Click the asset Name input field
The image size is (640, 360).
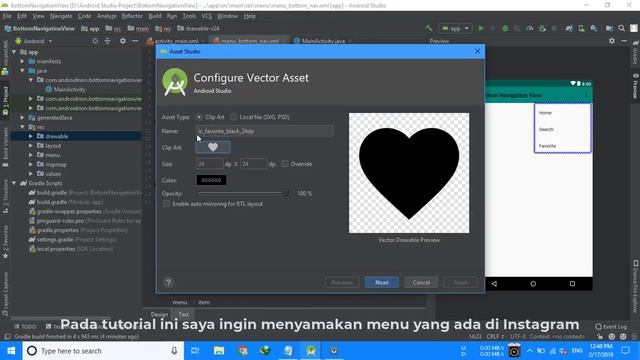coord(264,131)
